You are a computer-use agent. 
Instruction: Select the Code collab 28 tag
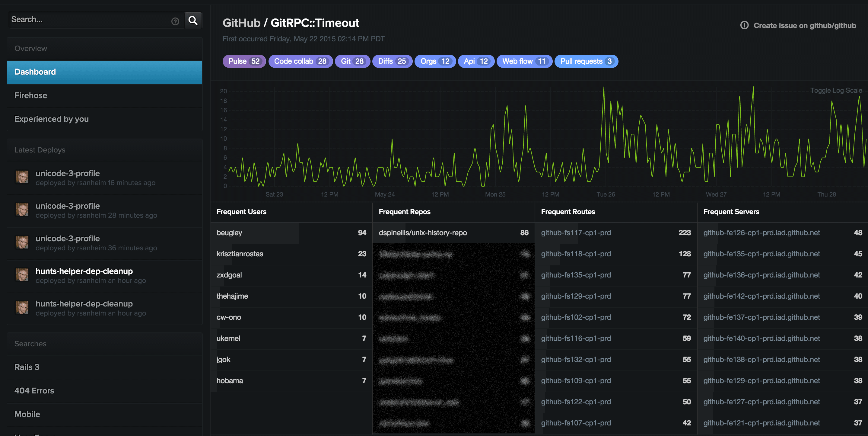tap(300, 61)
